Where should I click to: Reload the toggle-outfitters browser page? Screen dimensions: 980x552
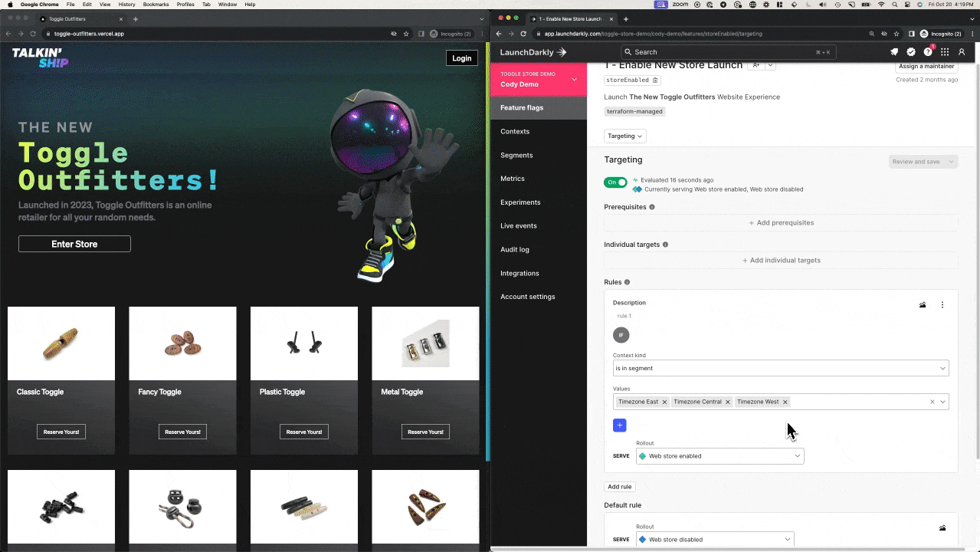[33, 34]
